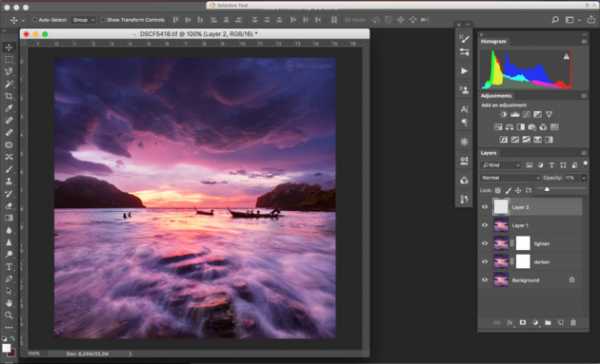
Task: Select the Layer 2 thumbnail
Action: coord(501,207)
